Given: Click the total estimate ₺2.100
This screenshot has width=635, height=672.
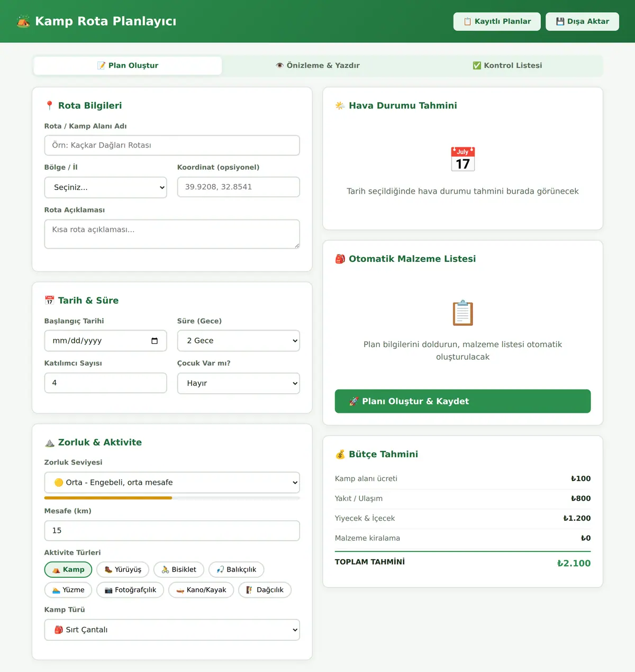Looking at the screenshot, I should [574, 564].
